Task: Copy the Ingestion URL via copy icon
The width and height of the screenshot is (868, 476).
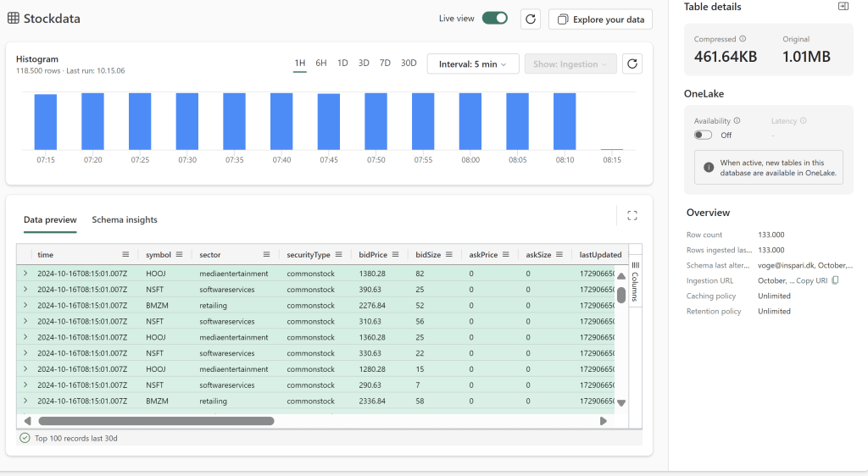Action: click(x=836, y=280)
